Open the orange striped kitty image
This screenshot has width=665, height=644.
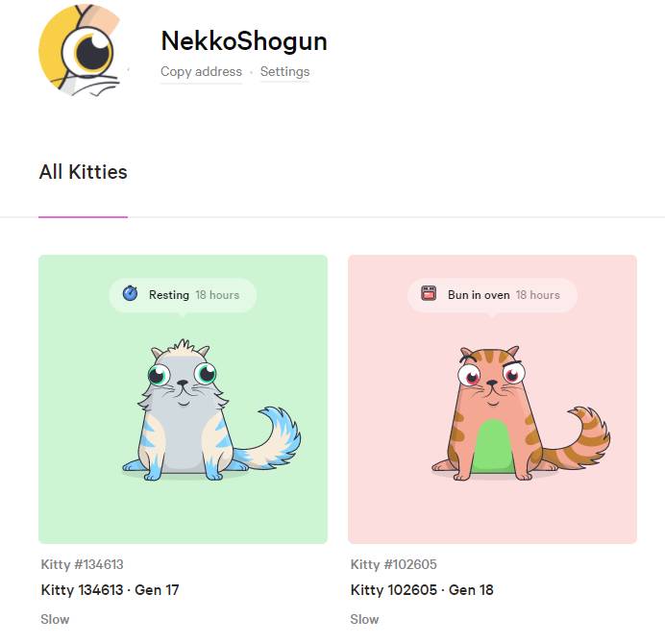tap(521, 412)
